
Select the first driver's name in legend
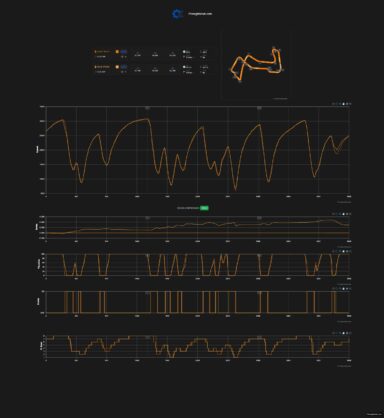(103, 52)
